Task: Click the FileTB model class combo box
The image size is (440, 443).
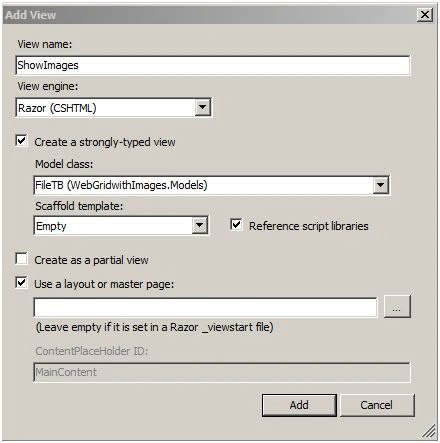Action: coord(212,185)
